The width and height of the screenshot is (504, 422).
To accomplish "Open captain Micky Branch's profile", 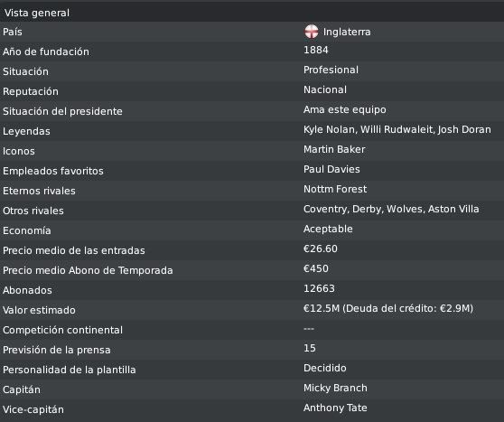I will (x=335, y=388).
